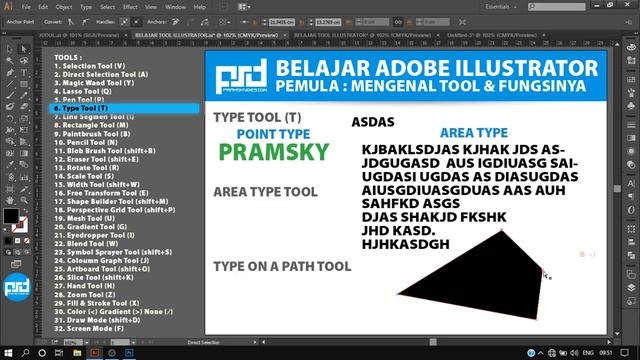Click the X coordinate input field
The width and height of the screenshot is (640, 360).
tap(282, 22)
